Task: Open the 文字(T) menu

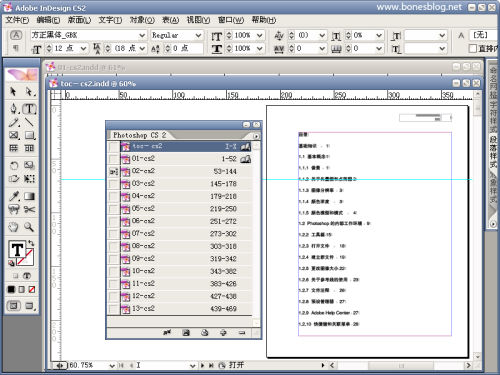Action: pyautogui.click(x=110, y=20)
